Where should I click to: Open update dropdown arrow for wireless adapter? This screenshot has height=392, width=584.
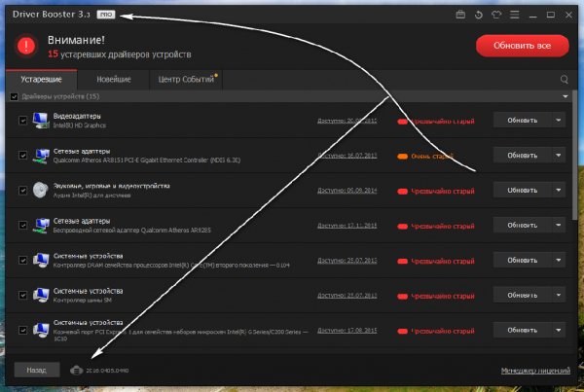click(x=559, y=226)
